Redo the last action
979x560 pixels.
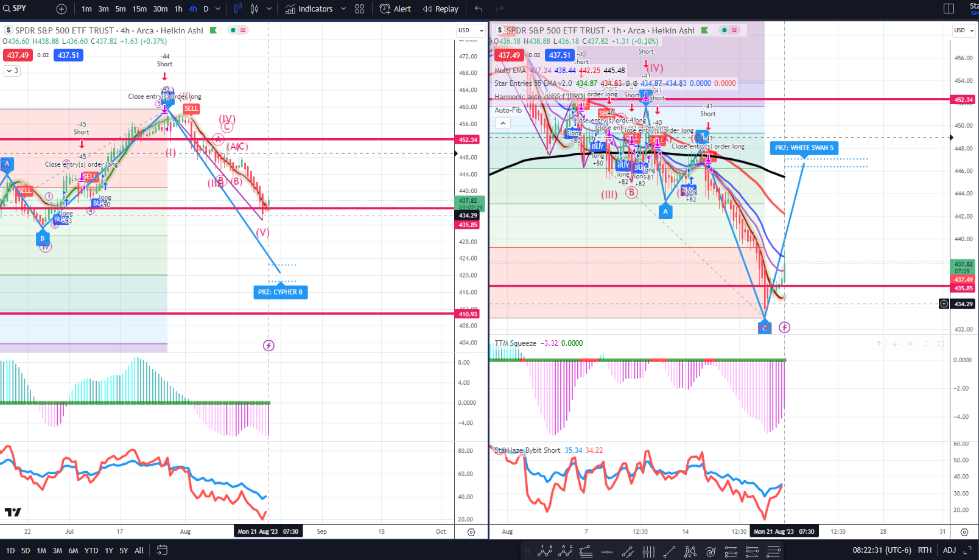[x=499, y=9]
